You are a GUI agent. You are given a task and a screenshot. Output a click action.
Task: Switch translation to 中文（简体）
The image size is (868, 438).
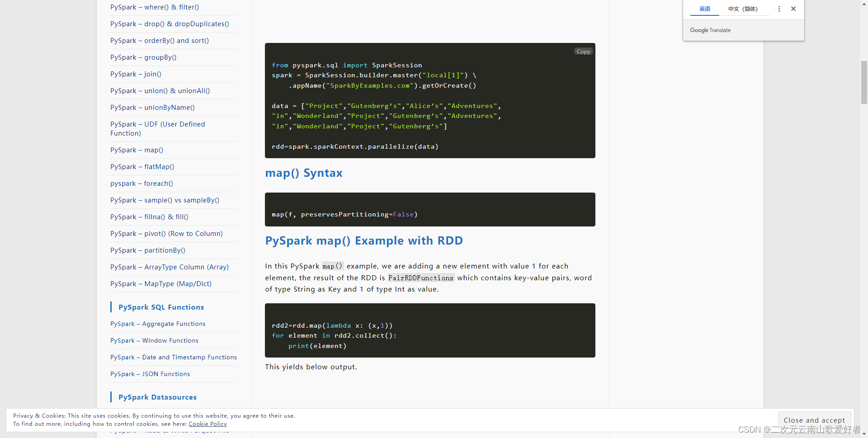743,9
